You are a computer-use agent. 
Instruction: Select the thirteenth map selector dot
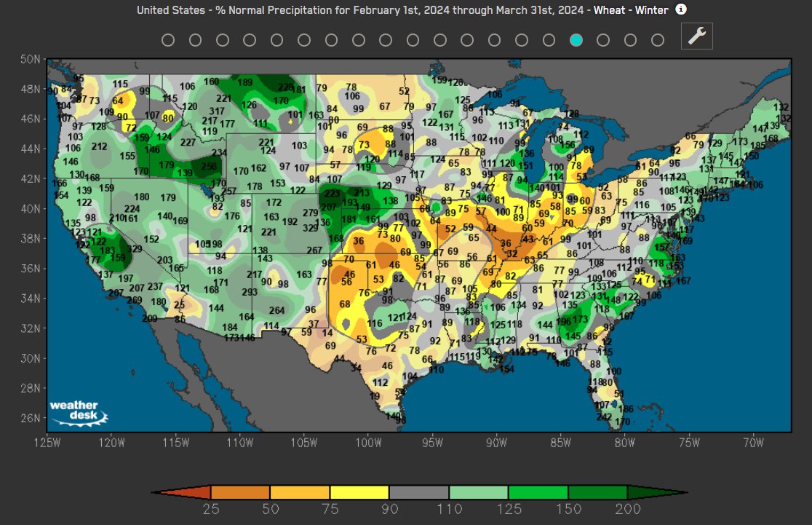(495, 40)
